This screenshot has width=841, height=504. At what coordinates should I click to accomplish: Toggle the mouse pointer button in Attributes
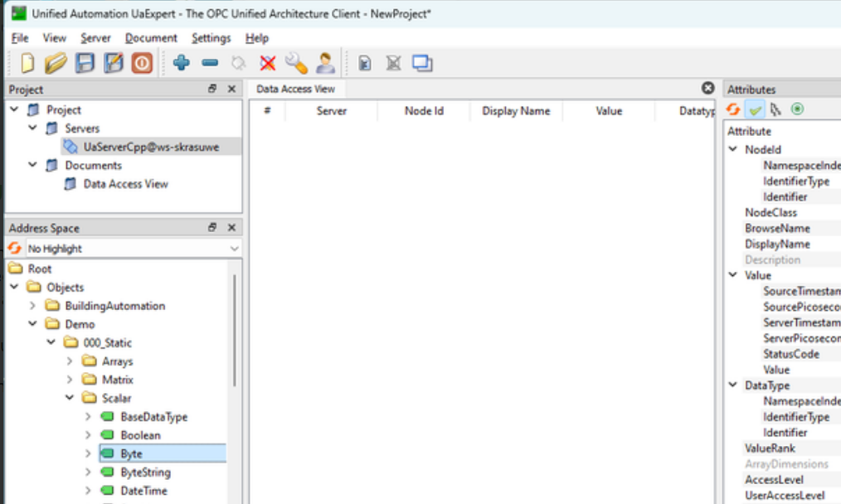[775, 109]
